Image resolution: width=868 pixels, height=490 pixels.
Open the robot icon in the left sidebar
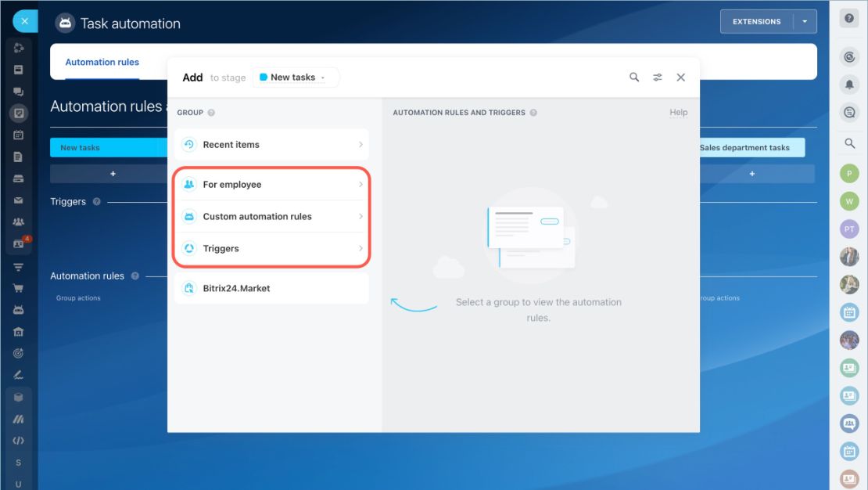pyautogui.click(x=18, y=309)
